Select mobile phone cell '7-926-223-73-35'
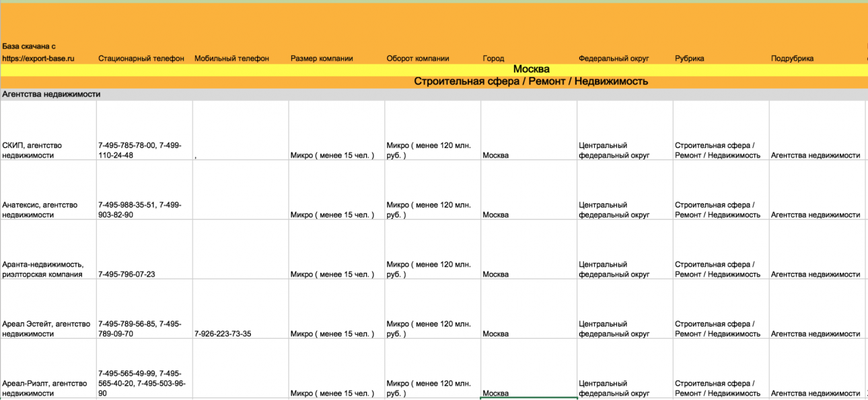This screenshot has width=868, height=400. 241,309
